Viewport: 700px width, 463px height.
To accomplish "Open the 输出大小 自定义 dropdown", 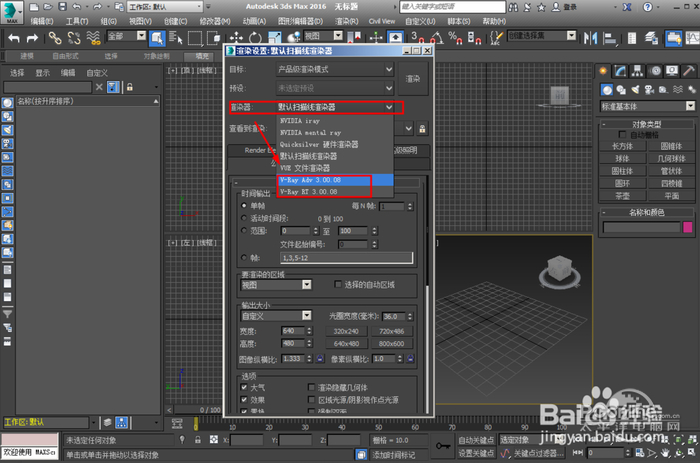I will pyautogui.click(x=276, y=316).
